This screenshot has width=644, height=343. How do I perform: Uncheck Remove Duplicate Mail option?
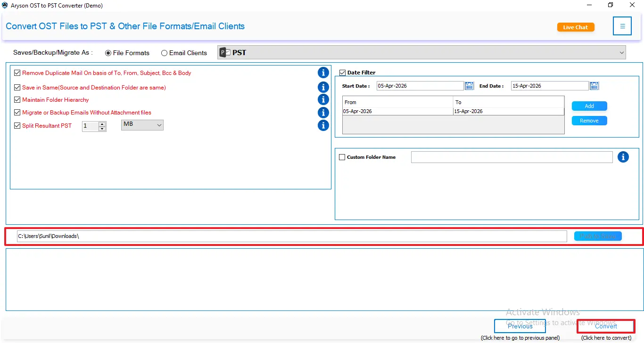click(17, 73)
